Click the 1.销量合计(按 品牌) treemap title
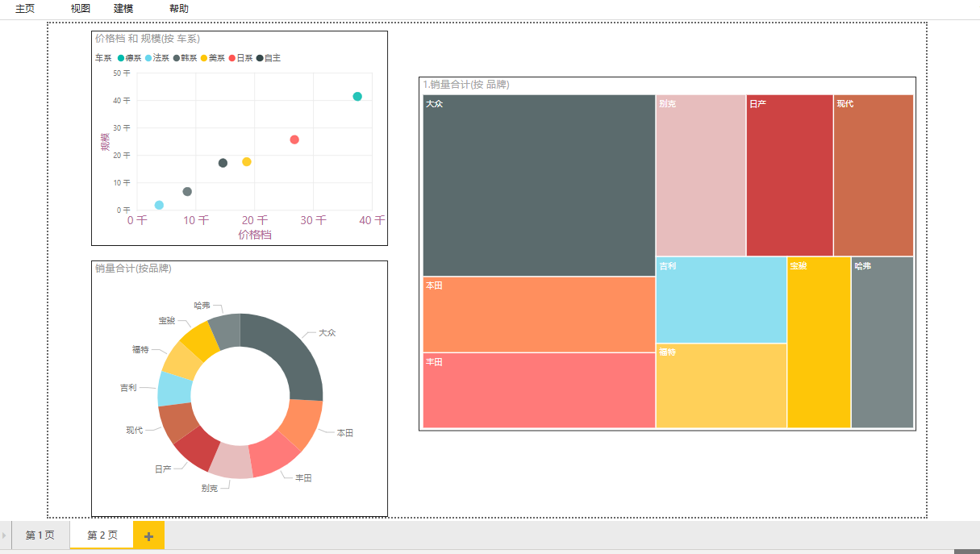 (x=466, y=84)
